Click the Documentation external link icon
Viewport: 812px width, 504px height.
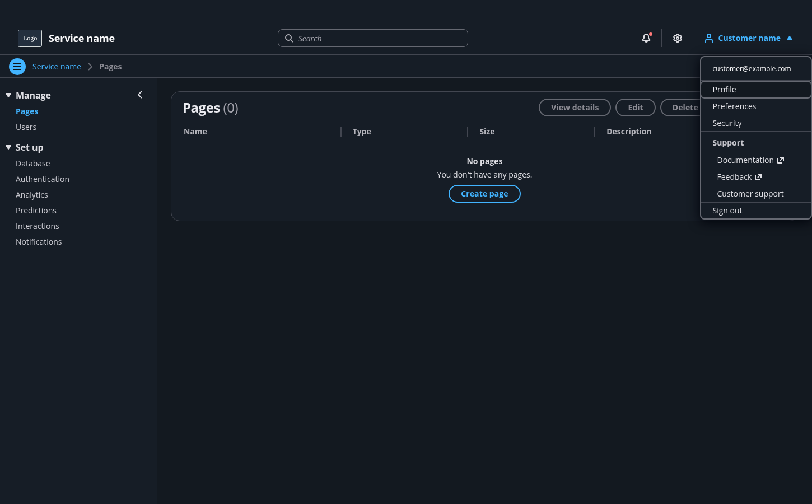pyautogui.click(x=781, y=160)
